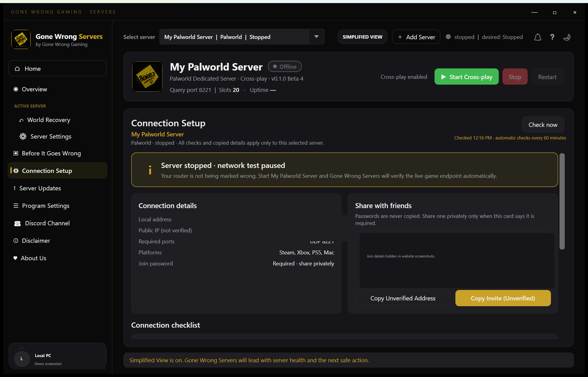Click the About Us heart icon

[x=15, y=258]
